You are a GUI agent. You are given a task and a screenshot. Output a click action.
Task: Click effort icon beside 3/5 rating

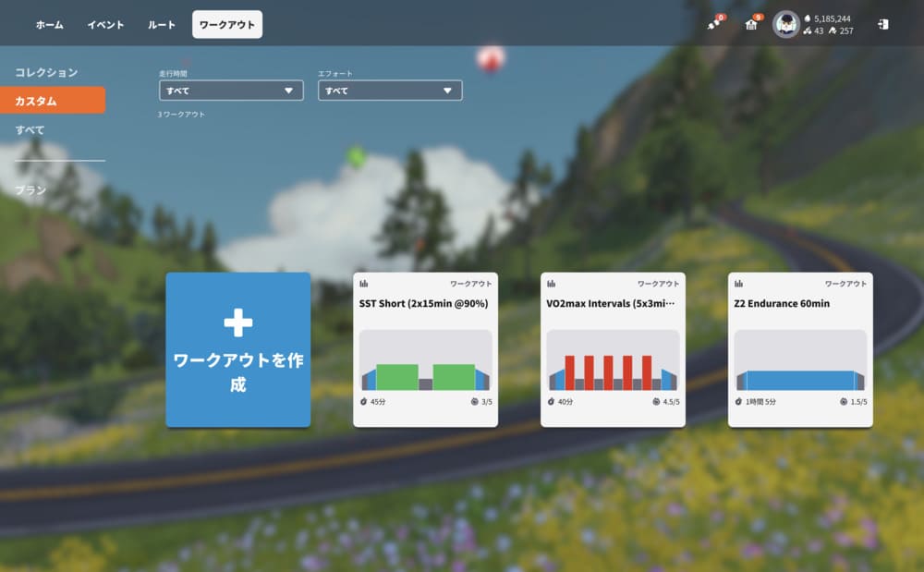474,402
